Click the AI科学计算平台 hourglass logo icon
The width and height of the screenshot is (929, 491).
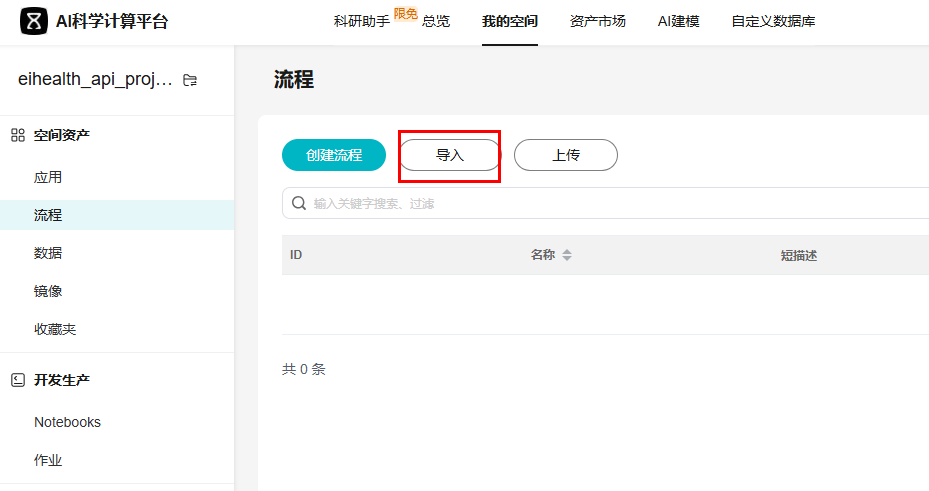[34, 21]
